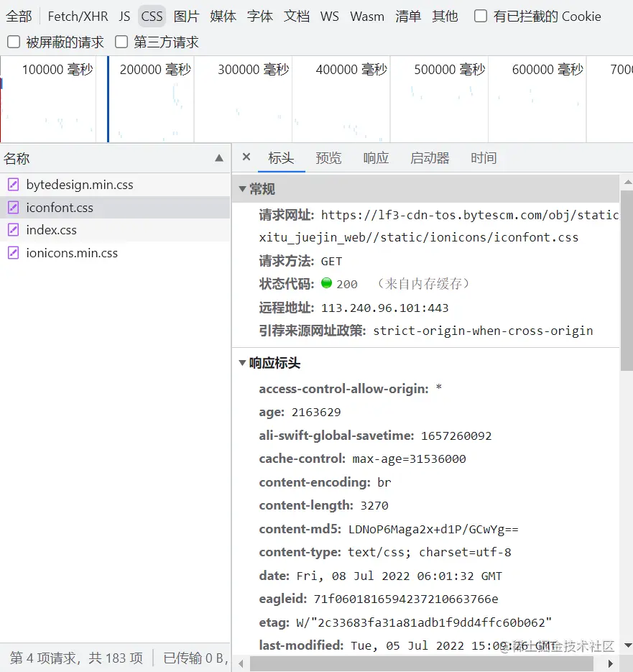
Task: Click the remote address 113.240.96.101:443
Action: (385, 308)
